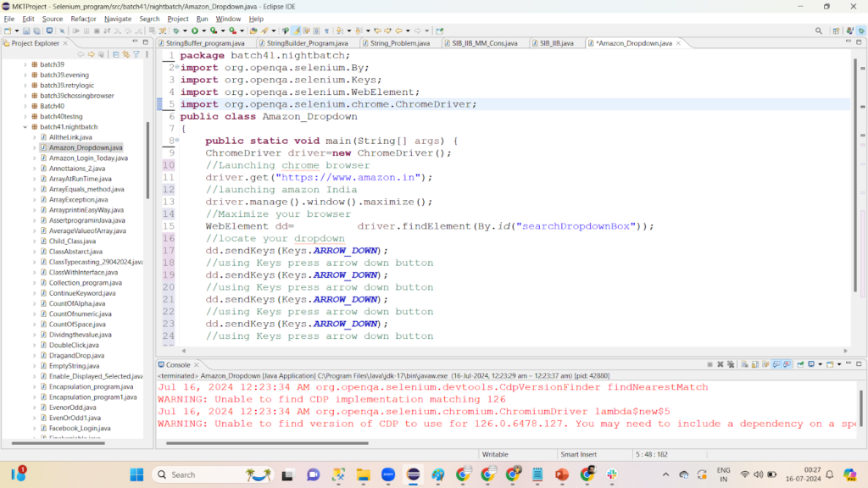The width and height of the screenshot is (868, 488).
Task: Open the Run button dropdown arrow
Action: coord(203,31)
